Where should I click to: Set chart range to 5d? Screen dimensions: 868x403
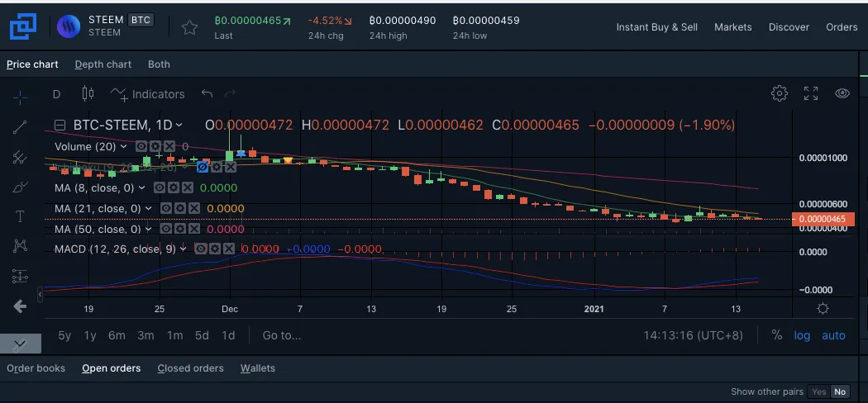pos(202,335)
